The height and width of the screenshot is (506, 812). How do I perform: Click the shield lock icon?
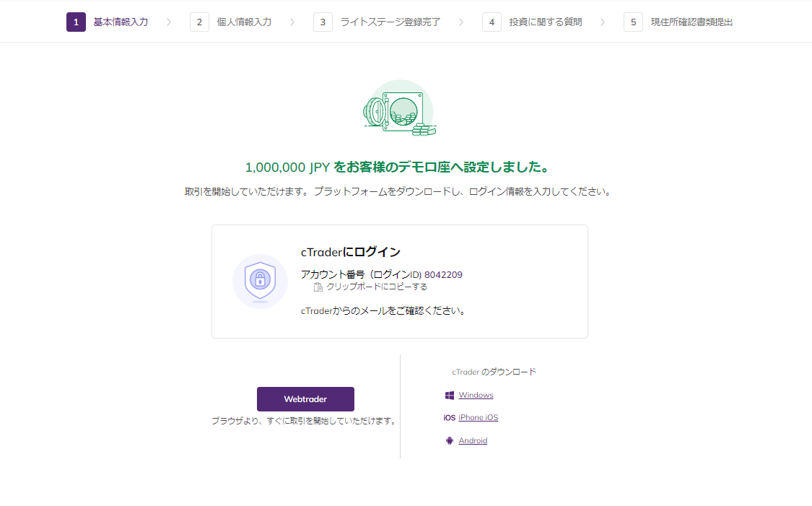(260, 282)
